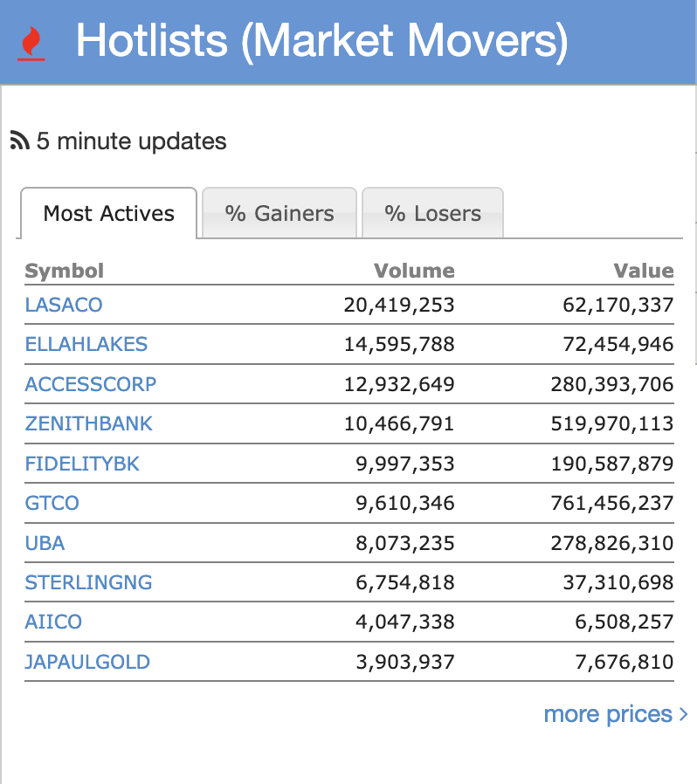Select the Most Actives tab
Screen dimensions: 697x784
click(109, 214)
